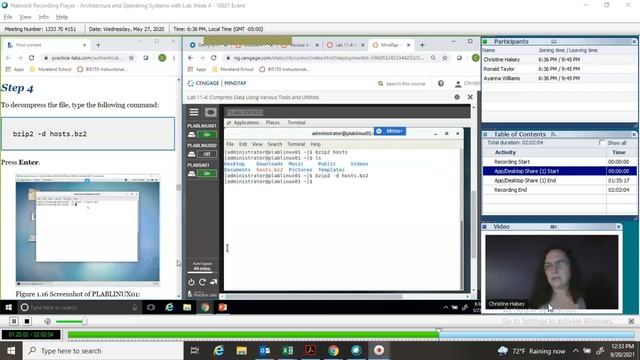
Task: Click the blue Menu button over terminal
Action: pos(390,131)
